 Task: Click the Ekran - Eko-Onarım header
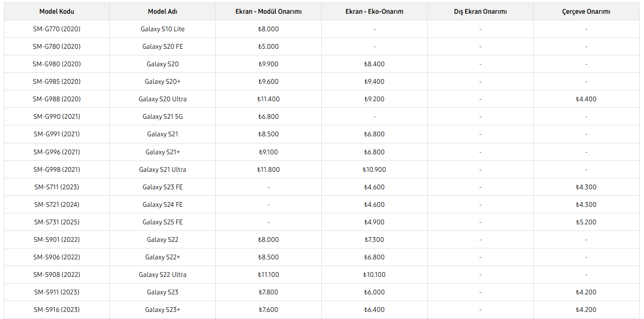pyautogui.click(x=374, y=11)
